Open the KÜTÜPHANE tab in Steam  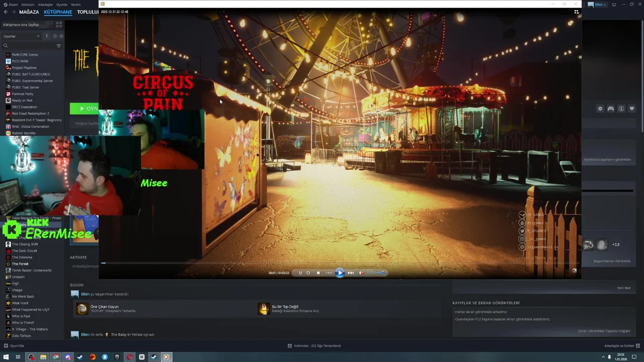[58, 12]
